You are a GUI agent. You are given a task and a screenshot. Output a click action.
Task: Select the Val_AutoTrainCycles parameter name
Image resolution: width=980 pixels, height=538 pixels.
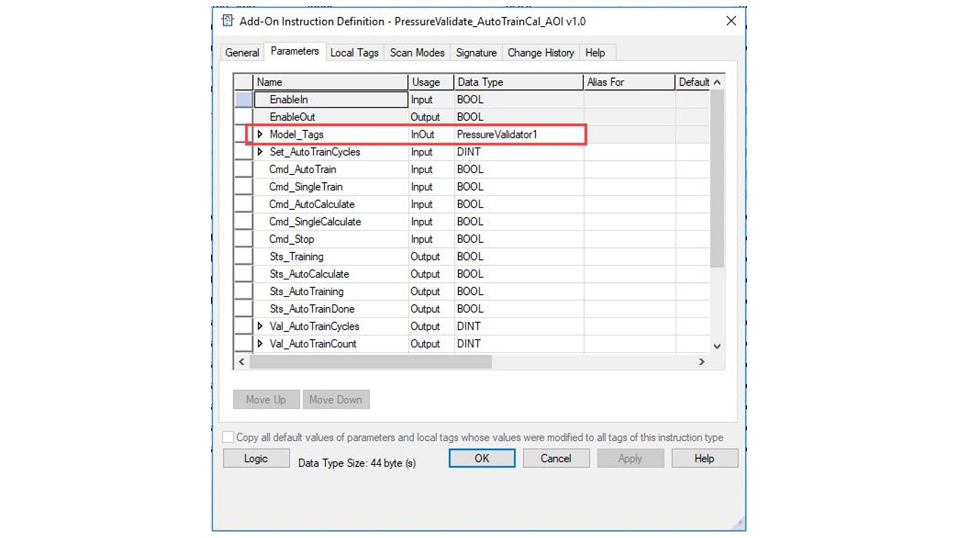314,326
